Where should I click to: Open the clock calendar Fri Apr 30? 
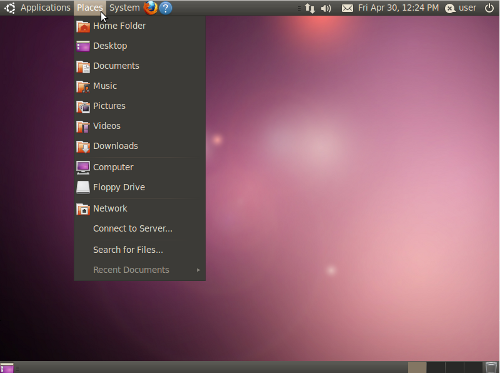[x=398, y=8]
